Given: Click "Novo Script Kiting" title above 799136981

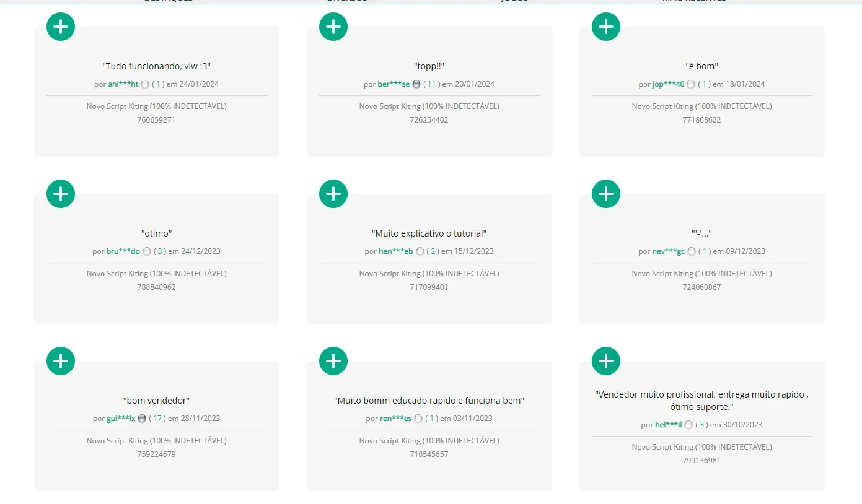Looking at the screenshot, I should [x=701, y=447].
